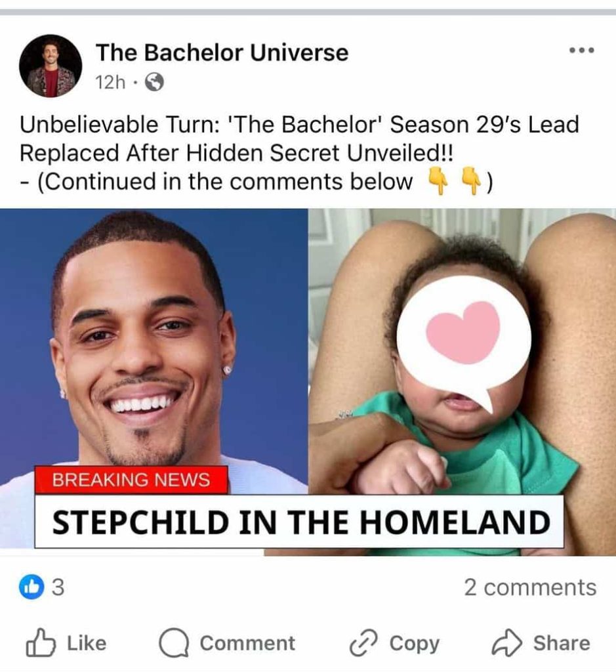Click the arrow Share icon
The height and width of the screenshot is (672, 616).
click(507, 642)
